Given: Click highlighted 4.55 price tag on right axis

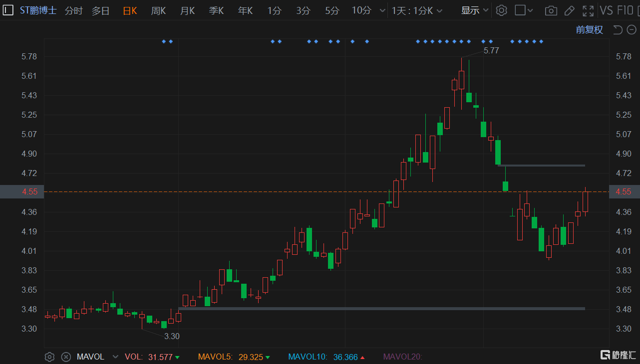Looking at the screenshot, I should click(625, 191).
